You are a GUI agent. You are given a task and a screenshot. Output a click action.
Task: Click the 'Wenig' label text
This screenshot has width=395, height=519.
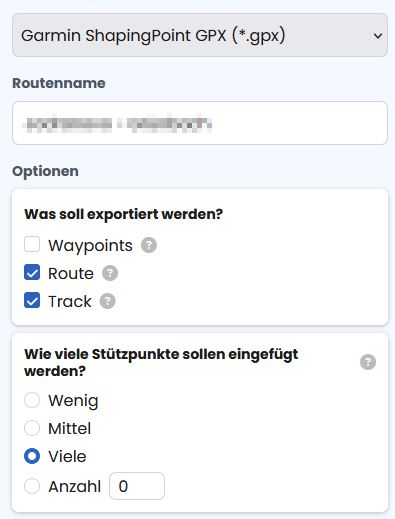(73, 401)
